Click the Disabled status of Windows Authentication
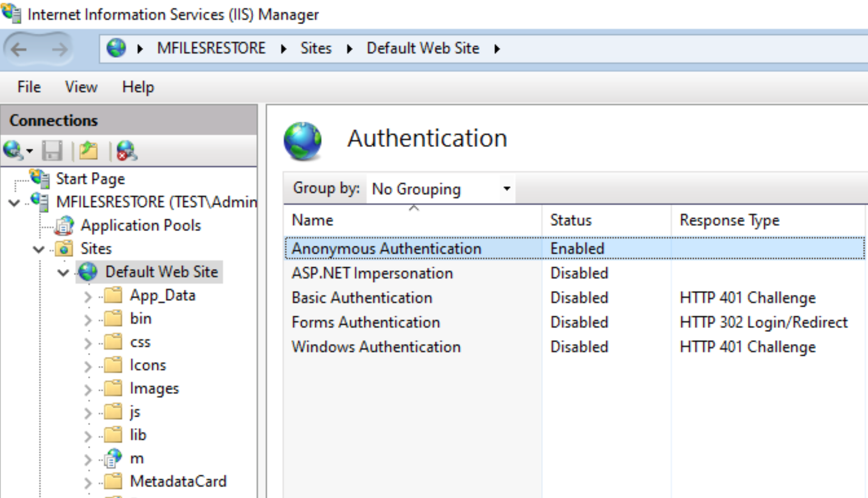868x498 pixels. 579,347
